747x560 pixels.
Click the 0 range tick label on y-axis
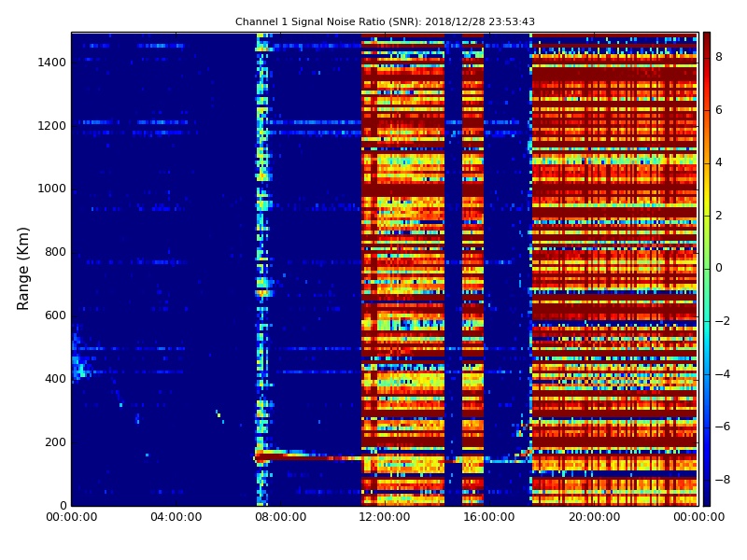pyautogui.click(x=63, y=505)
